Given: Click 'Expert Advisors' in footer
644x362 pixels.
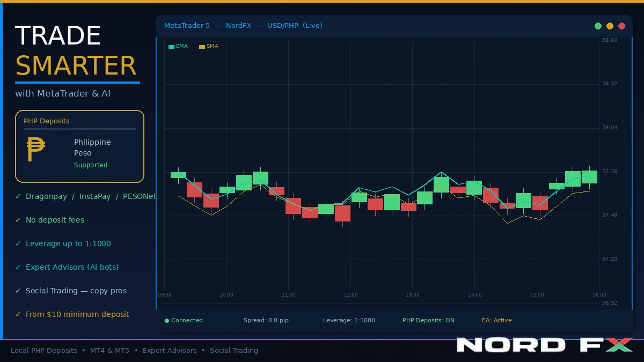Looking at the screenshot, I should 170,351.
